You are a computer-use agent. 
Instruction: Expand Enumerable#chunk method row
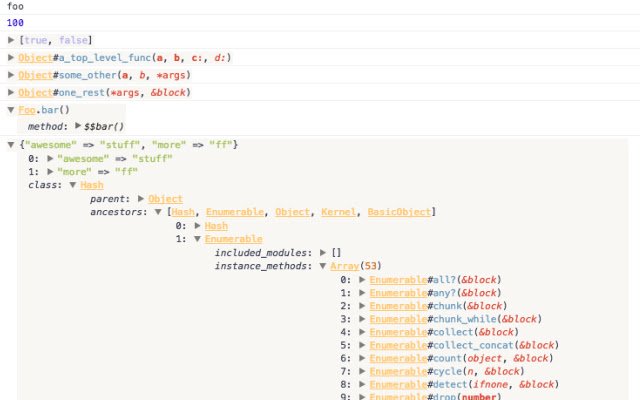click(362, 306)
